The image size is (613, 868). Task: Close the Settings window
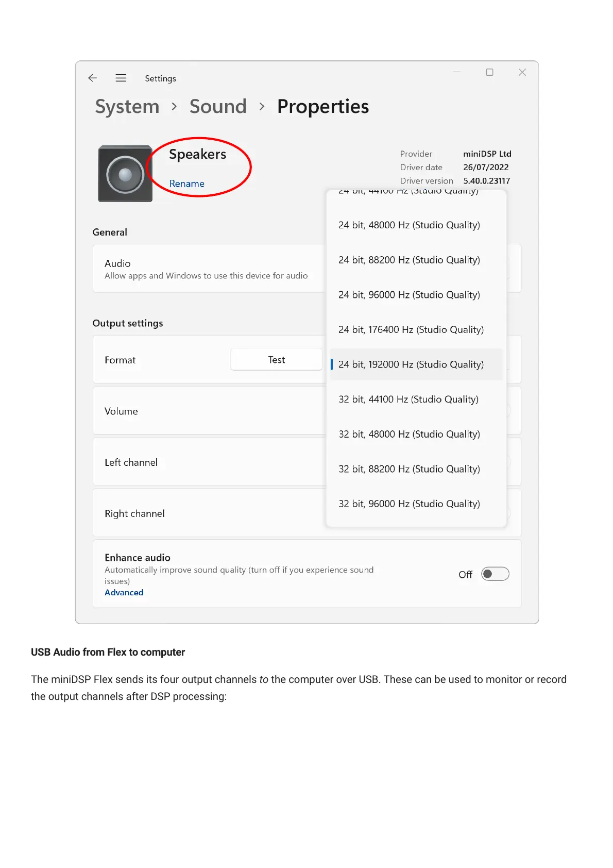pos(522,72)
